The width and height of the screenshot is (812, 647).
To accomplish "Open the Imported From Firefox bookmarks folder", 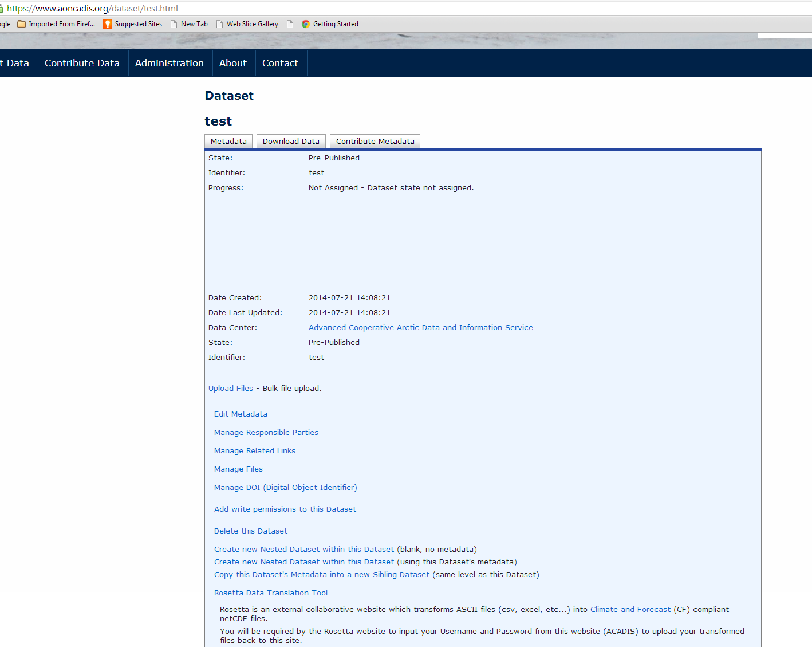I will pos(56,24).
